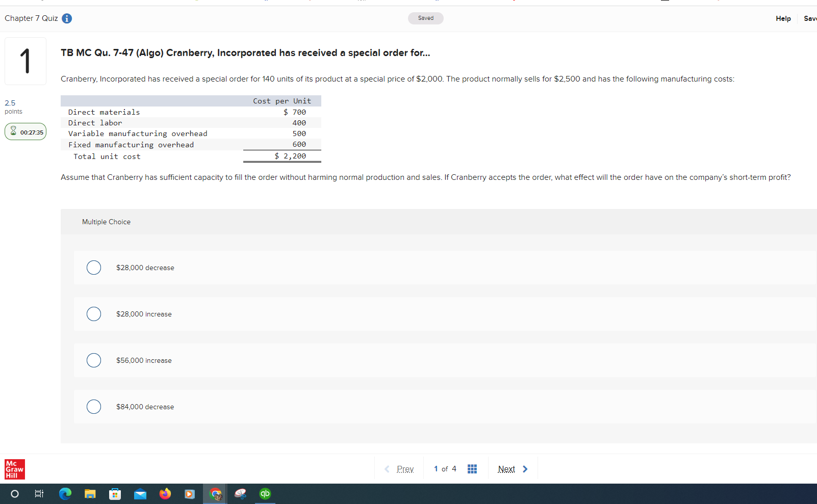Open Google Chrome from the taskbar

[x=215, y=493]
